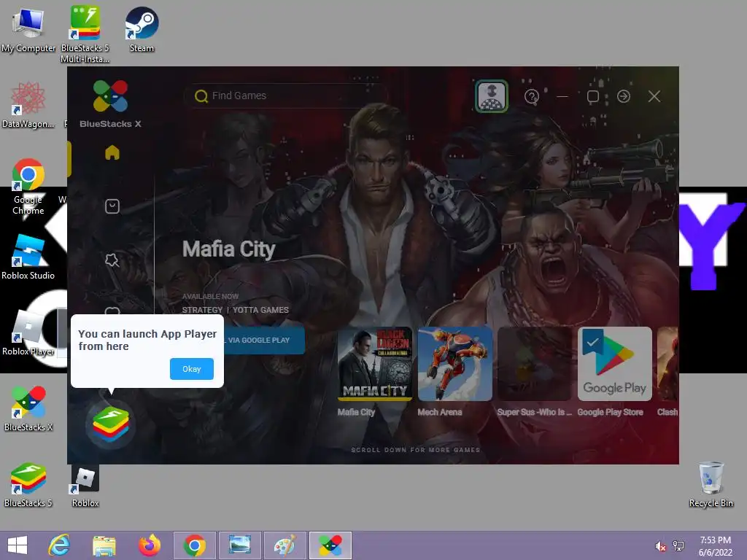Maximize the BlueStacks X window
This screenshot has width=747, height=560.
592,97
